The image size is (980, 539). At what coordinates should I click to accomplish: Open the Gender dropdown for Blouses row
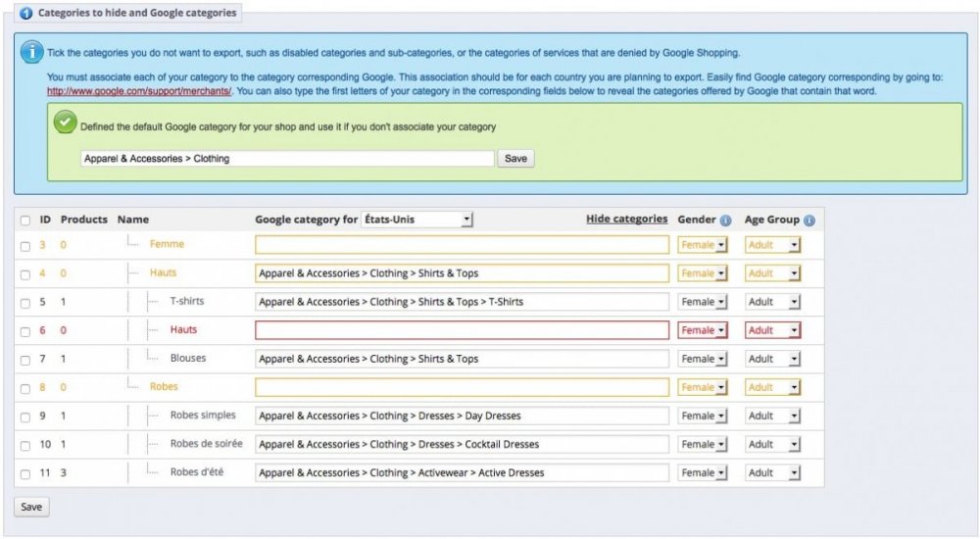(x=702, y=359)
